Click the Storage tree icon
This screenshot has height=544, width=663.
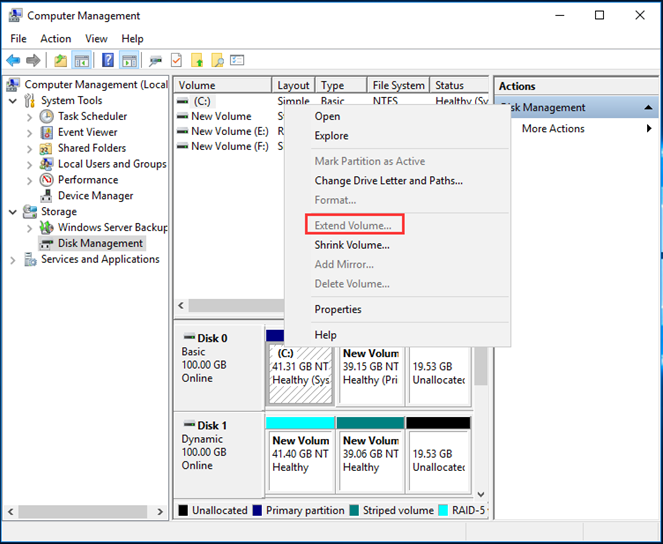pos(30,211)
